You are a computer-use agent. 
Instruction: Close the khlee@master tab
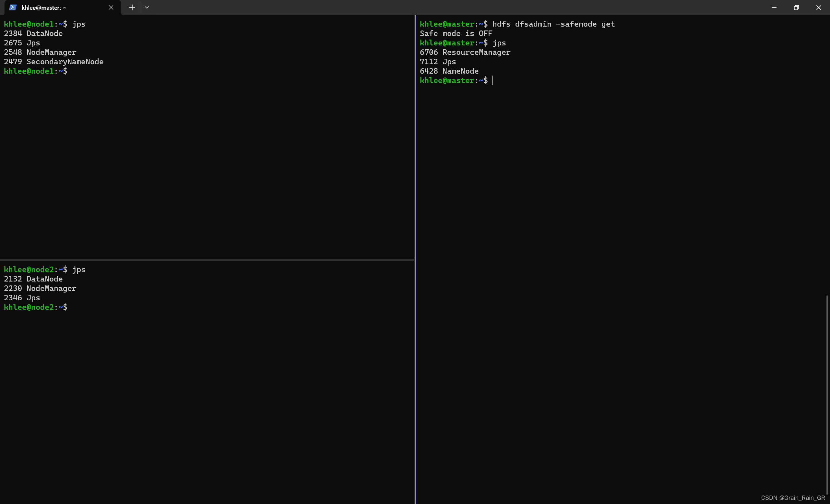pos(111,7)
